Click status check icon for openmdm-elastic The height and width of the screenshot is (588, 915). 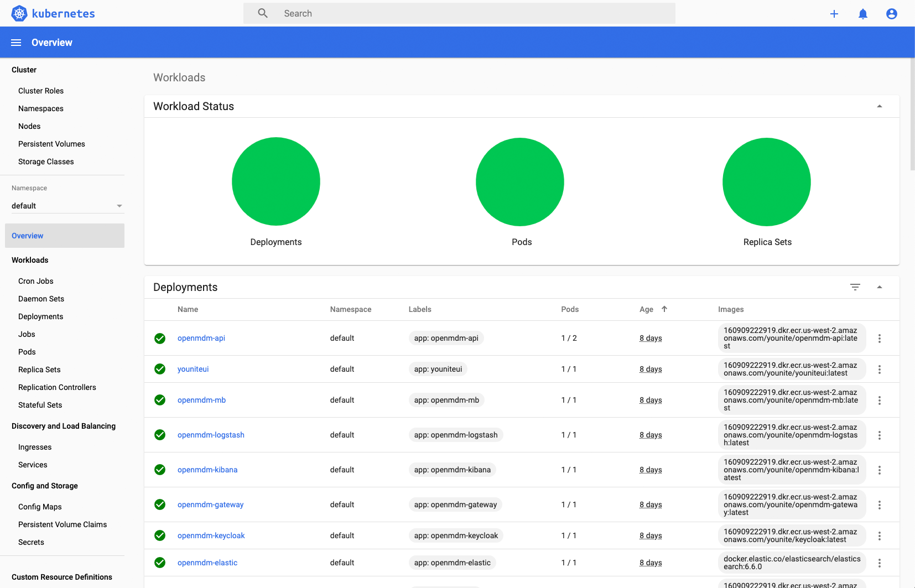tap(160, 563)
